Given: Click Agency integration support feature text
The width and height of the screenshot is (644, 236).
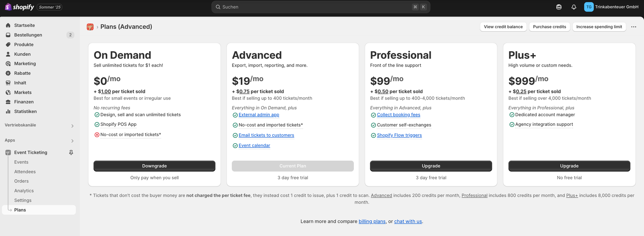Looking at the screenshot, I should pos(544,124).
